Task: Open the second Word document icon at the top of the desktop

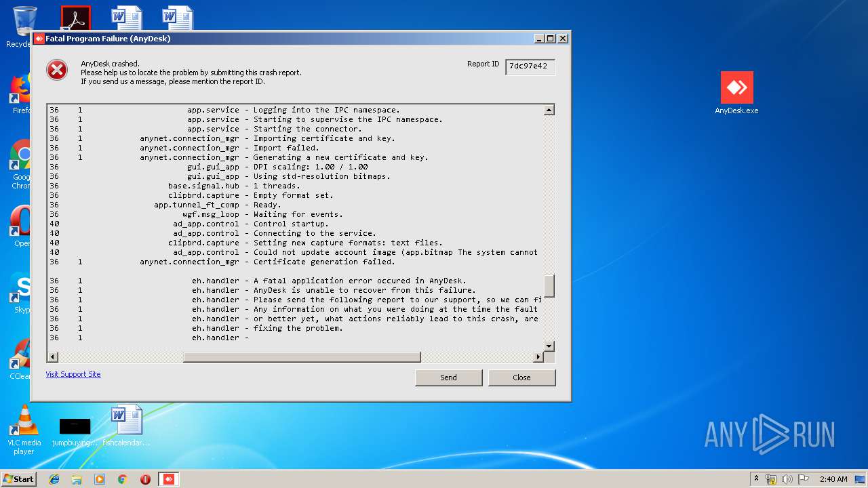Action: 178,18
